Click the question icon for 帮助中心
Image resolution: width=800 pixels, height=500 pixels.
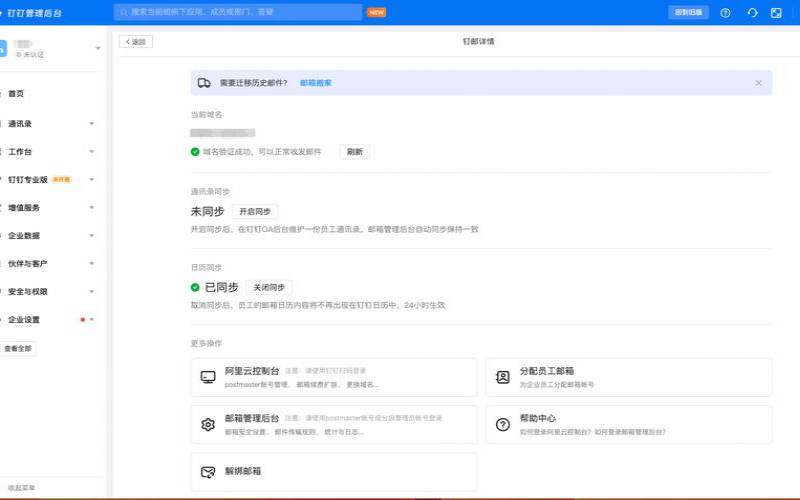[503, 424]
